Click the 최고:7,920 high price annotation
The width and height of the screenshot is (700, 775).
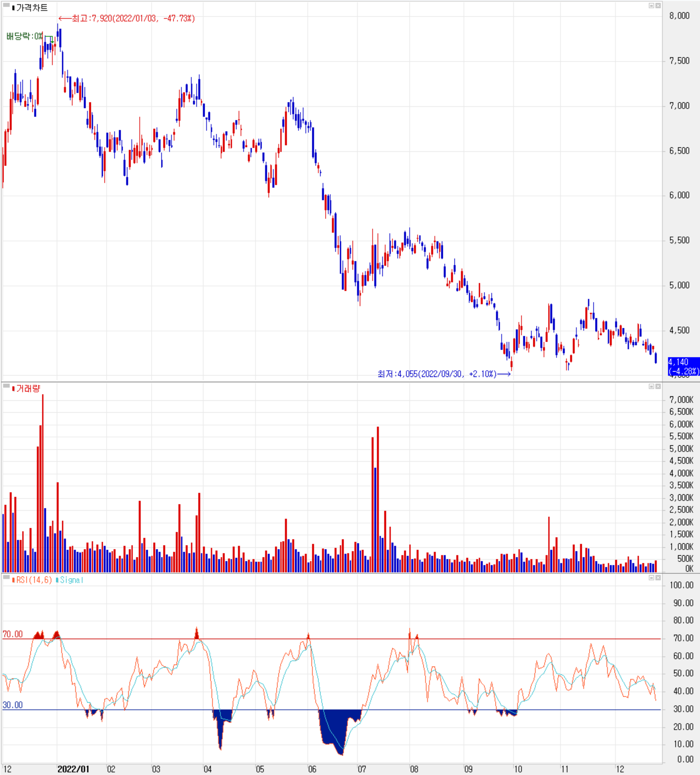(133, 18)
